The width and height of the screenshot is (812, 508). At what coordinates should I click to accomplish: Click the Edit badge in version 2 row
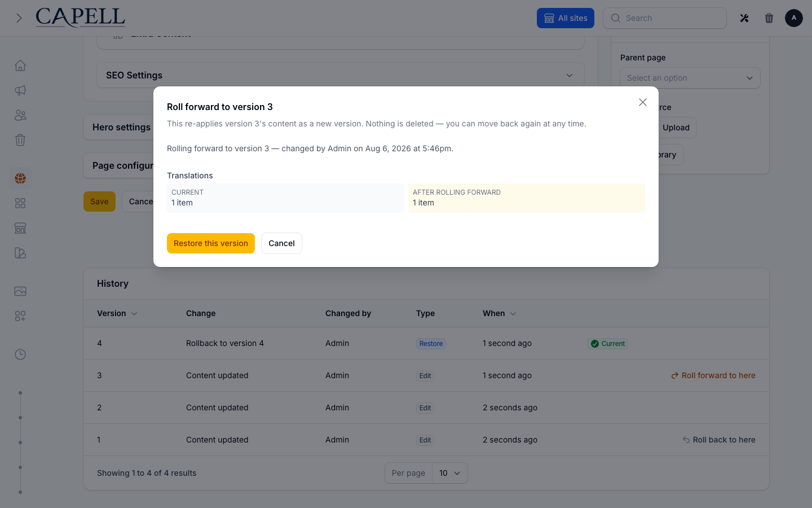pos(425,408)
